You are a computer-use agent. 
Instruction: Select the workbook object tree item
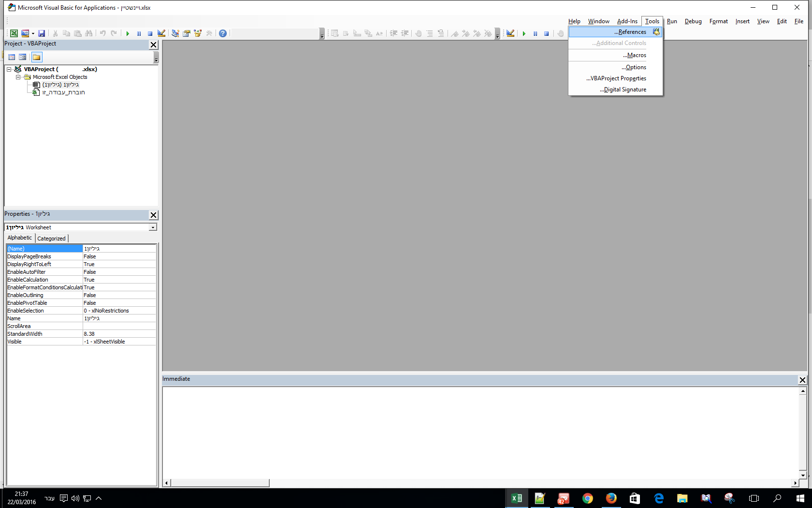click(63, 92)
